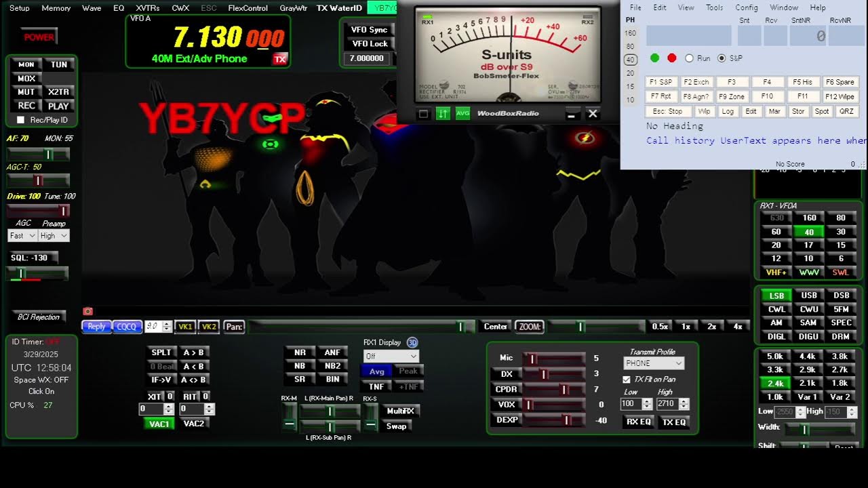This screenshot has height=488, width=868.
Task: Click the Esc: Stop button in logger
Action: [668, 111]
